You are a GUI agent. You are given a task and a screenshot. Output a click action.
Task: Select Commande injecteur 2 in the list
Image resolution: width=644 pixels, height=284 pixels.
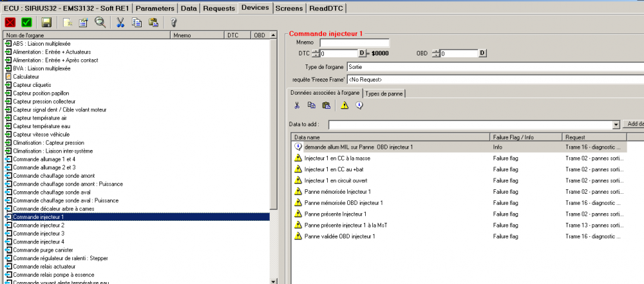pyautogui.click(x=39, y=225)
